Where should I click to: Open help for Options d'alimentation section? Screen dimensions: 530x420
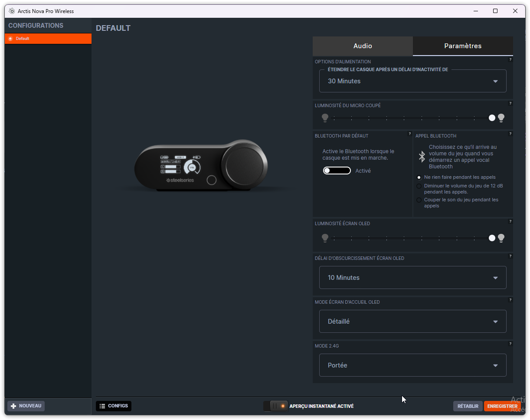coord(510,59)
